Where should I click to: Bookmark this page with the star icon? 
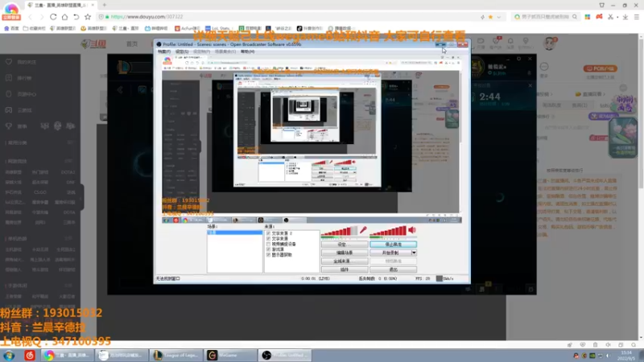(88, 17)
